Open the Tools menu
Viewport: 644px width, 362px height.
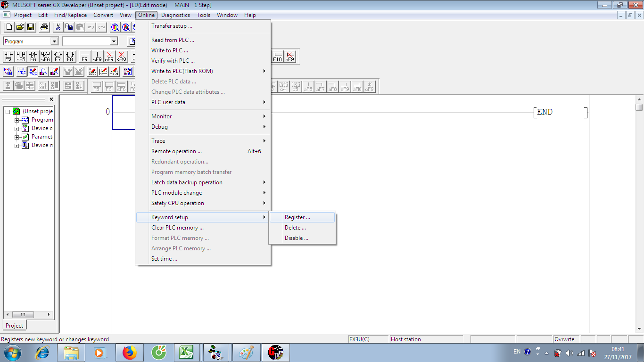(204, 15)
